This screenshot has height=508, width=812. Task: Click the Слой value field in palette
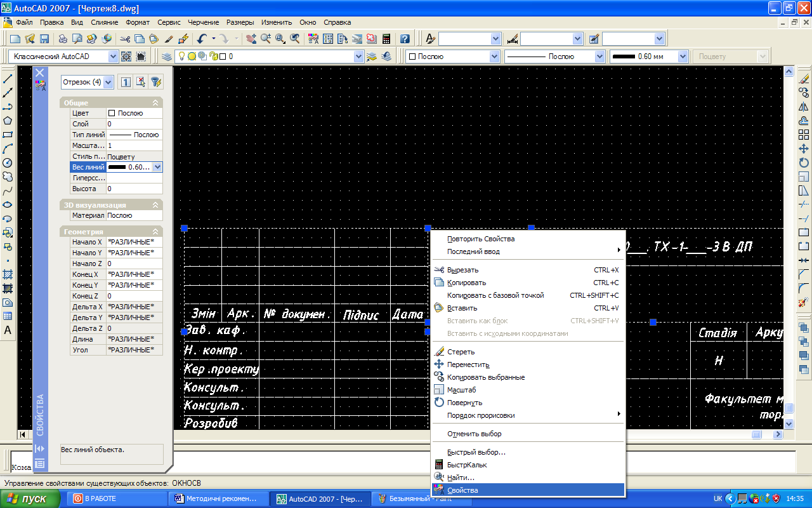tap(134, 124)
